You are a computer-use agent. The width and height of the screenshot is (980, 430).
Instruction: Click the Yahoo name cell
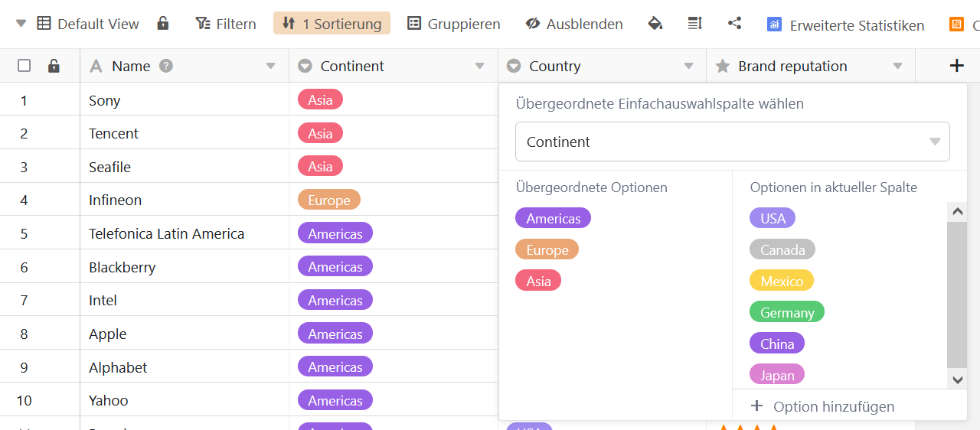tap(185, 400)
